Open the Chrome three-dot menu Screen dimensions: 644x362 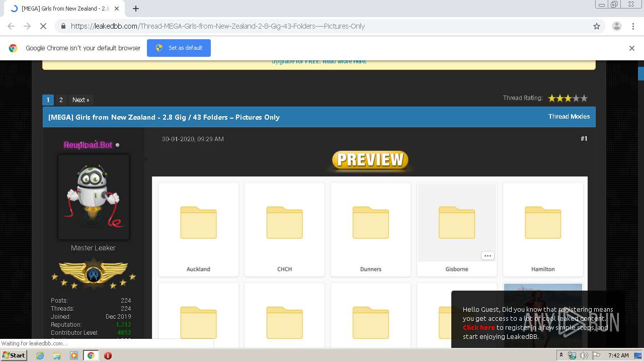pos(633,26)
